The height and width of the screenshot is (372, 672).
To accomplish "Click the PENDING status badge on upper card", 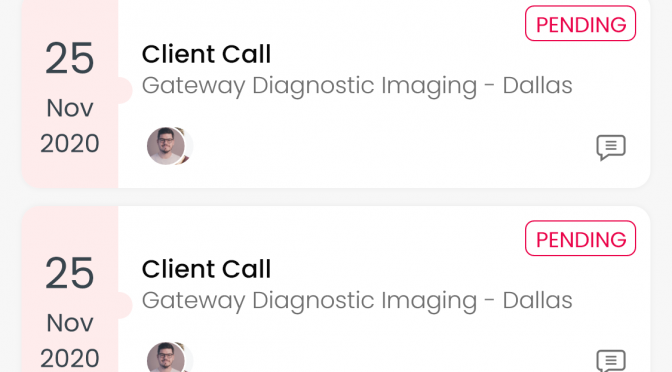I will (581, 24).
